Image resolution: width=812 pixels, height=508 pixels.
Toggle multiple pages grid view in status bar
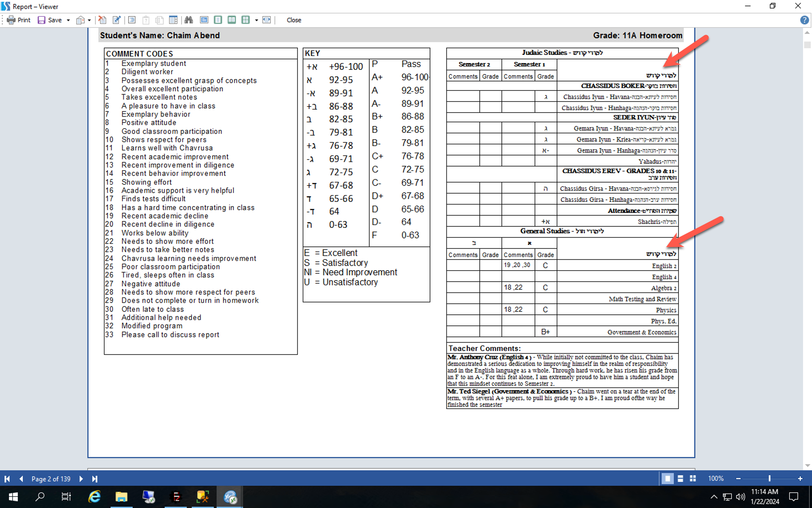pos(693,478)
